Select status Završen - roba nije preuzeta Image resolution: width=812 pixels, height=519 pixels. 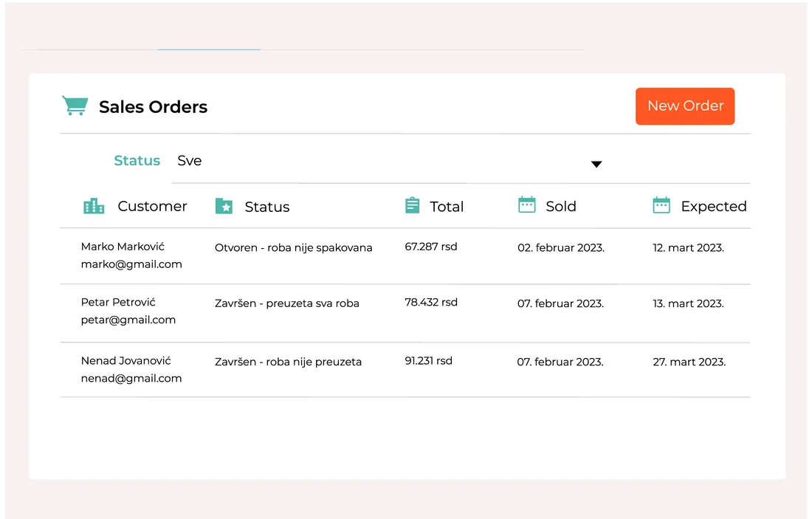tap(288, 362)
